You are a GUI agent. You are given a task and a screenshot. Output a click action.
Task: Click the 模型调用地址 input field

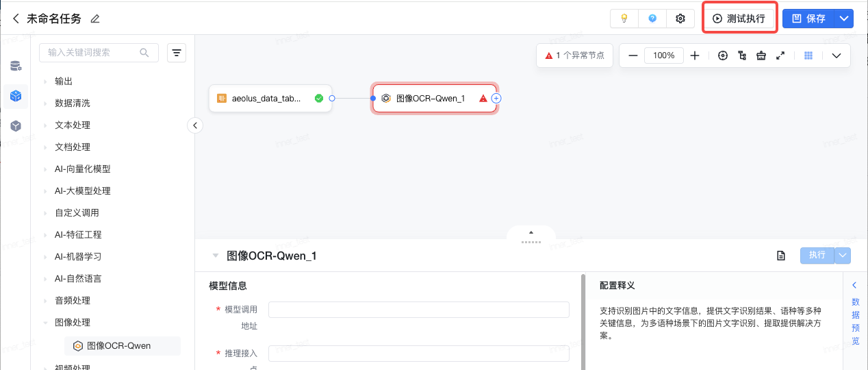pos(418,310)
